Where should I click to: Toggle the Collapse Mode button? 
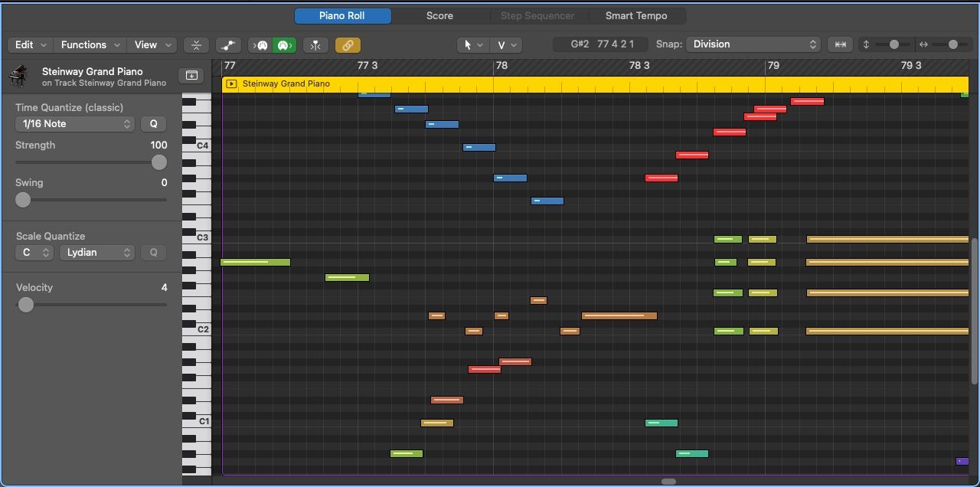(196, 45)
